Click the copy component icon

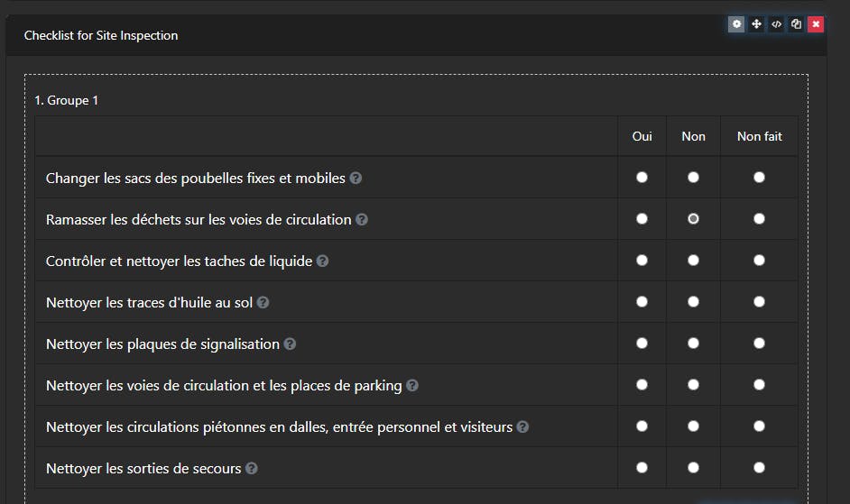[x=796, y=24]
